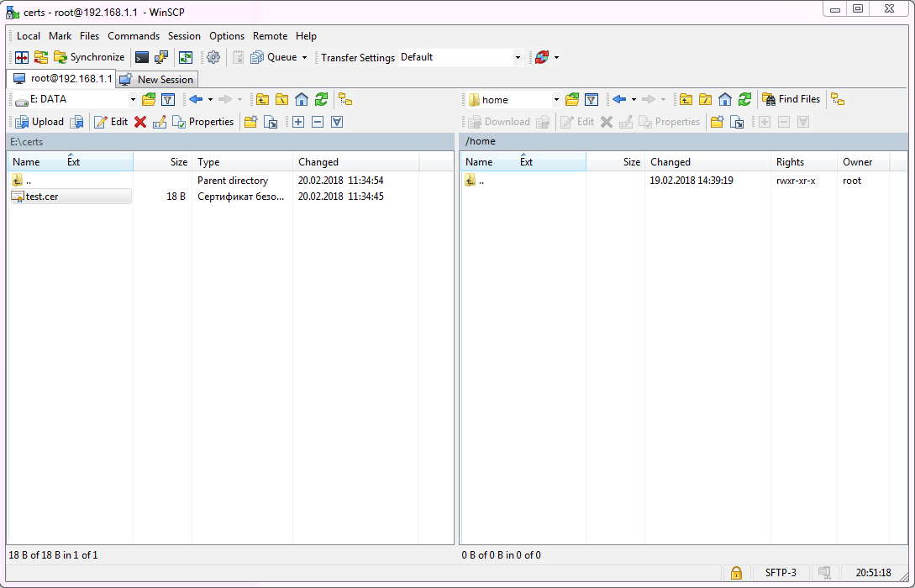Click Find Files button
The width and height of the screenshot is (915, 588).
click(791, 100)
